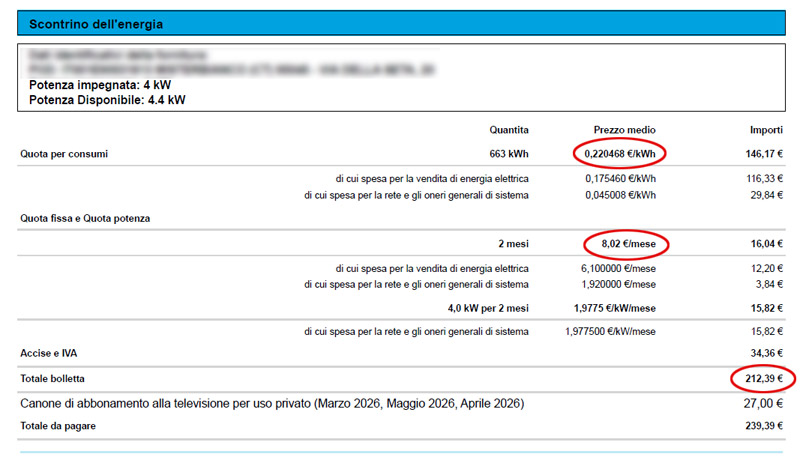Select the '0,045008 €/kWh' price value

(620, 195)
